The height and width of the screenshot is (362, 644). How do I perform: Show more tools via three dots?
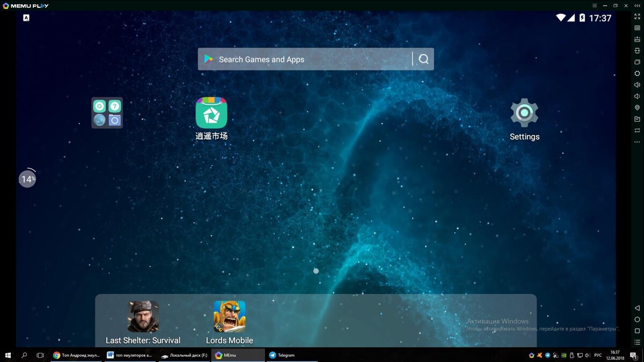point(637,142)
